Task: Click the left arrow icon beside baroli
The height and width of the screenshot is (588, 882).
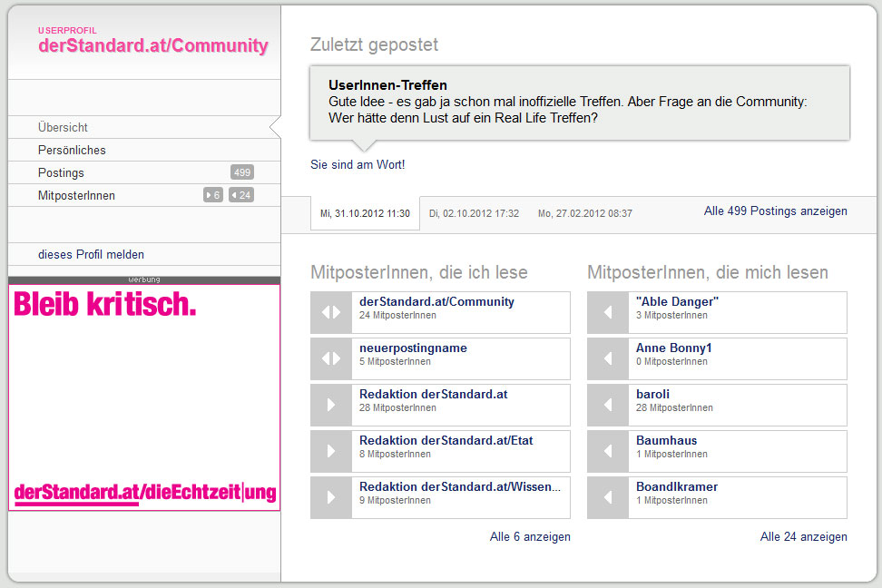Action: click(608, 405)
